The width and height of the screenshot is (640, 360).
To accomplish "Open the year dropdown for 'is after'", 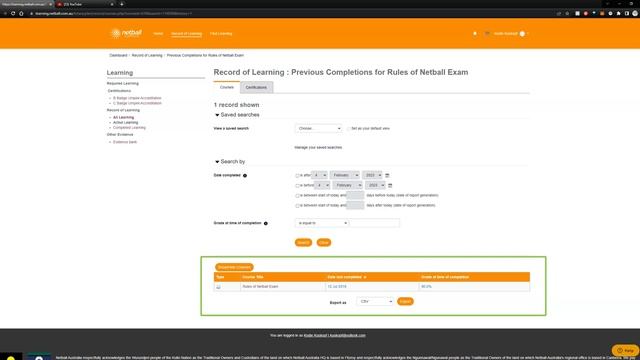I will pyautogui.click(x=372, y=175).
